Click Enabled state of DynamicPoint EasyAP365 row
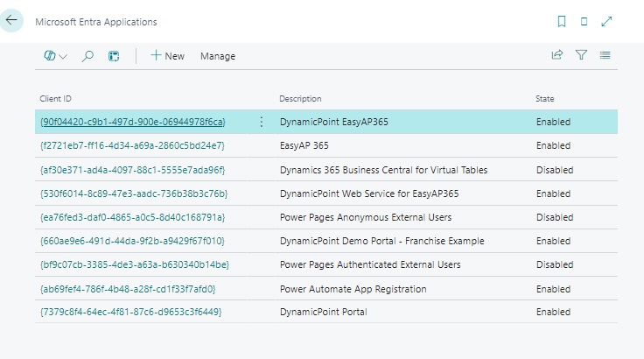 [x=553, y=122]
